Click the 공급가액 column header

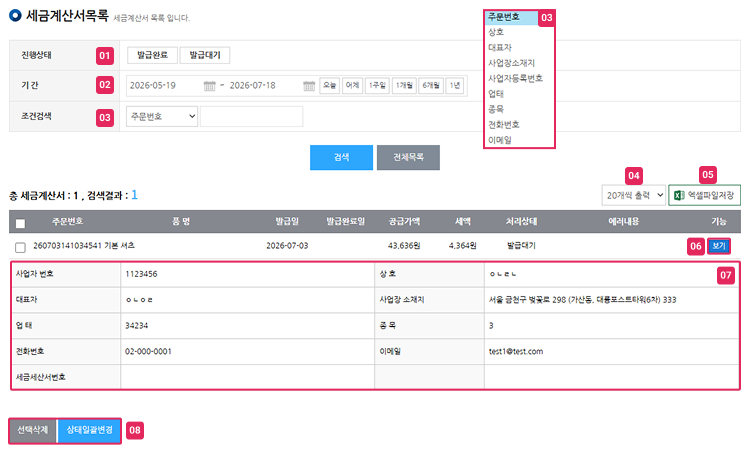(x=404, y=221)
